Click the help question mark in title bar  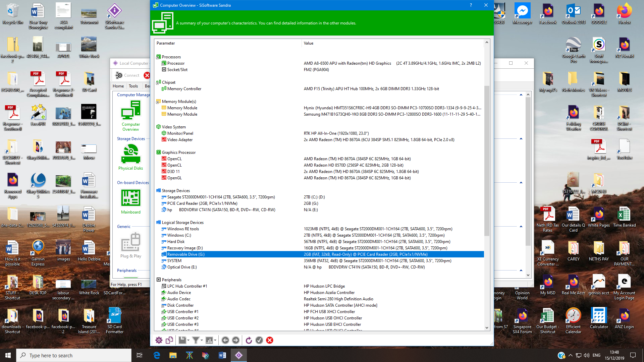coord(471,5)
